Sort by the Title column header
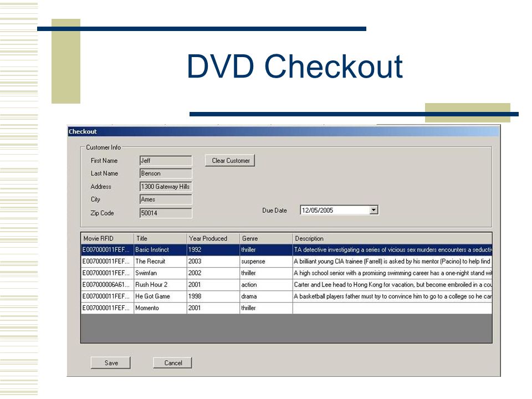The width and height of the screenshot is (532, 399). click(x=161, y=238)
